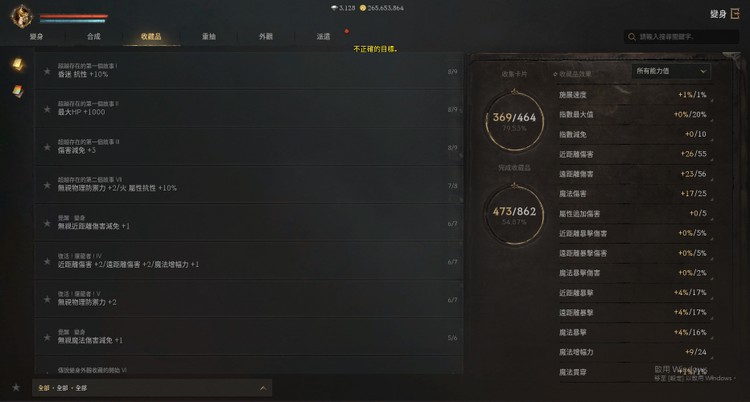The width and height of the screenshot is (750, 402).
Task: Click the character portrait icon
Action: click(x=22, y=16)
